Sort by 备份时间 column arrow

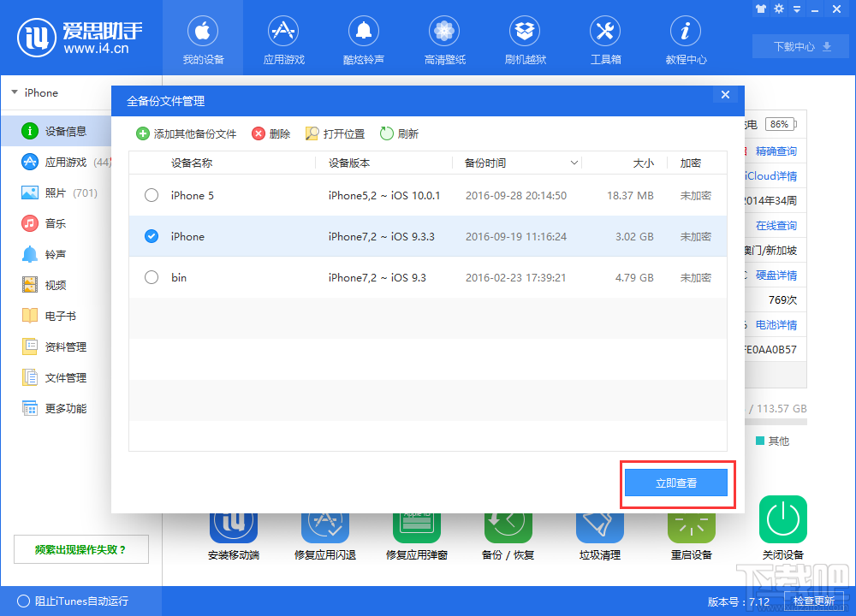(574, 163)
